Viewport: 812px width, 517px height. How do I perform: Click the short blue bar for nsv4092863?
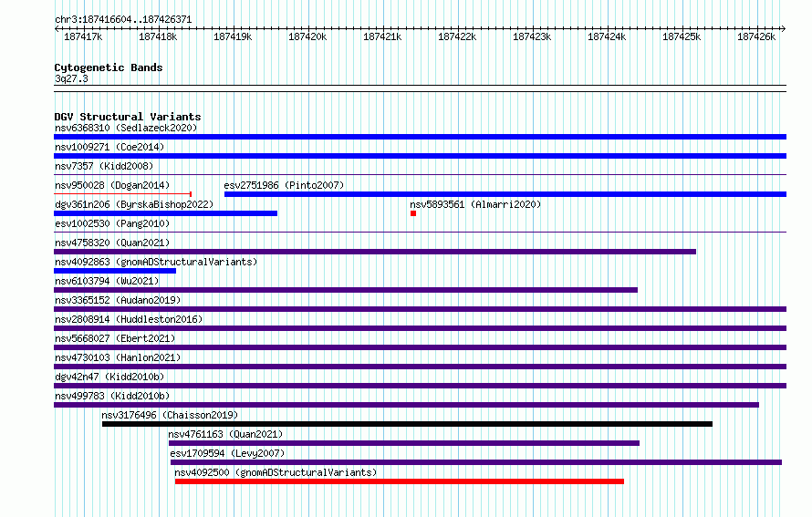(115, 271)
